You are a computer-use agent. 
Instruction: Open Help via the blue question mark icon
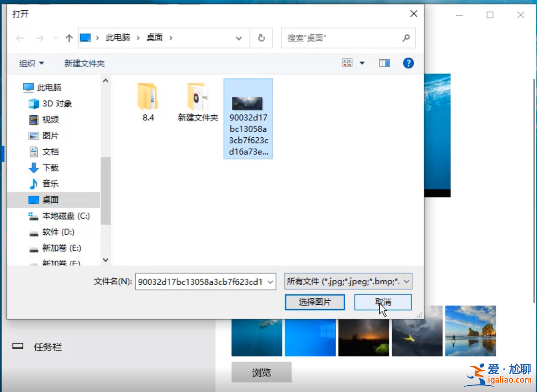pos(408,62)
